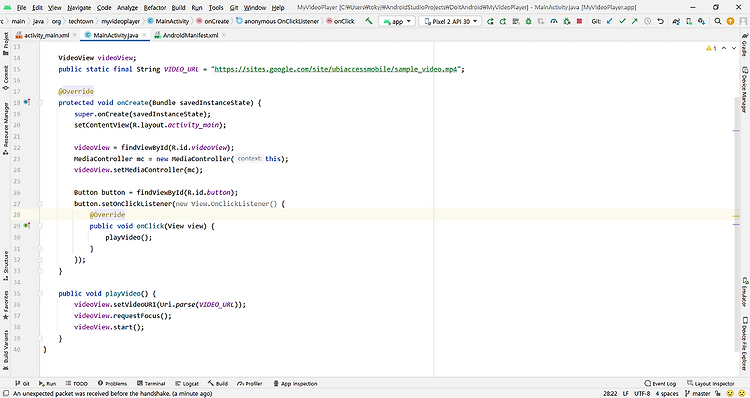Sync project with Gradle files icon
Image resolution: width=750 pixels, height=398 pixels.
click(676, 21)
